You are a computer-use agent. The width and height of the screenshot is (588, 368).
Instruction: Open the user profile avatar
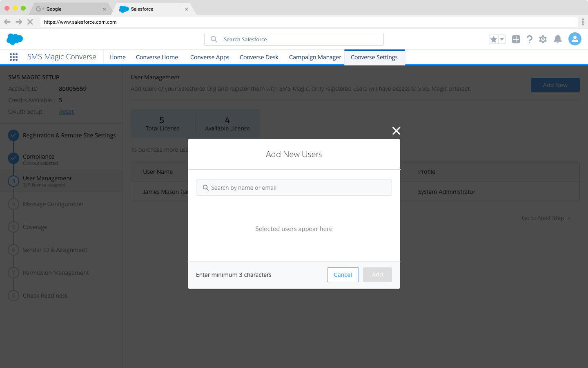click(x=575, y=39)
